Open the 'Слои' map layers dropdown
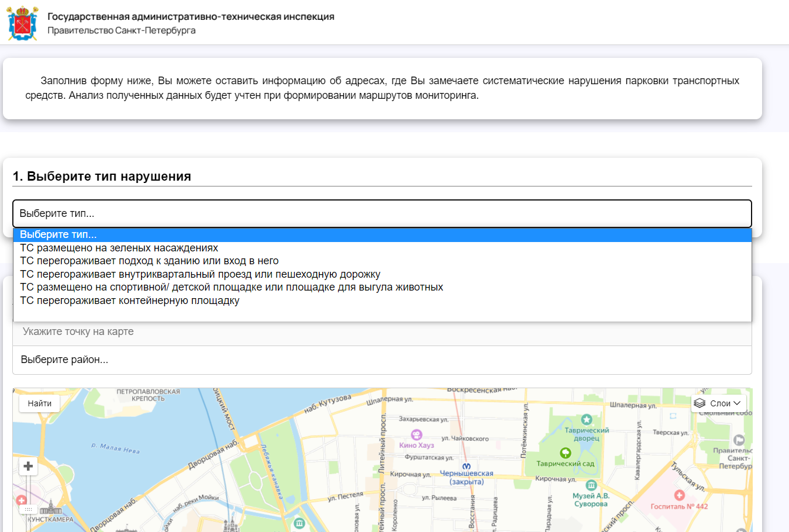The image size is (789, 532). click(x=718, y=403)
